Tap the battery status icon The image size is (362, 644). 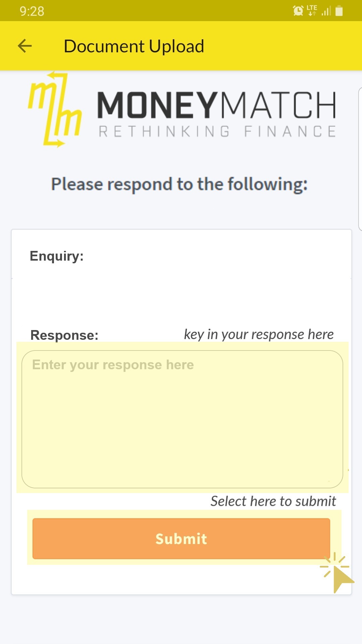339,11
